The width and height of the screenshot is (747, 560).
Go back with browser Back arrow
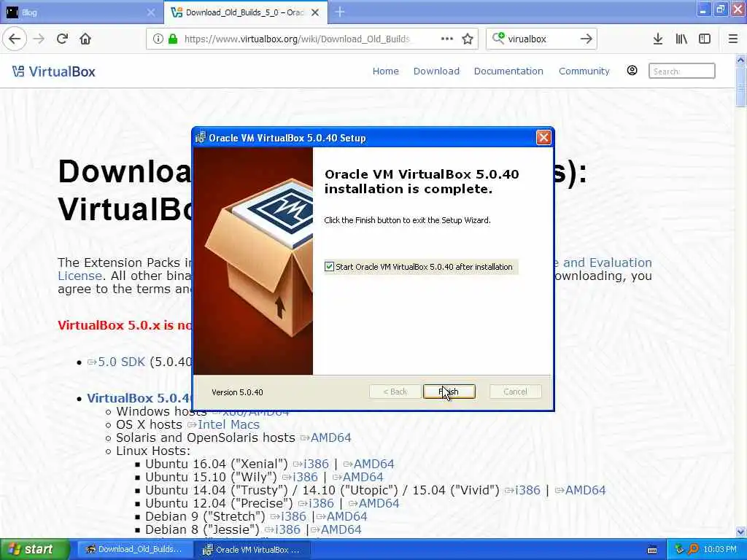coord(15,39)
